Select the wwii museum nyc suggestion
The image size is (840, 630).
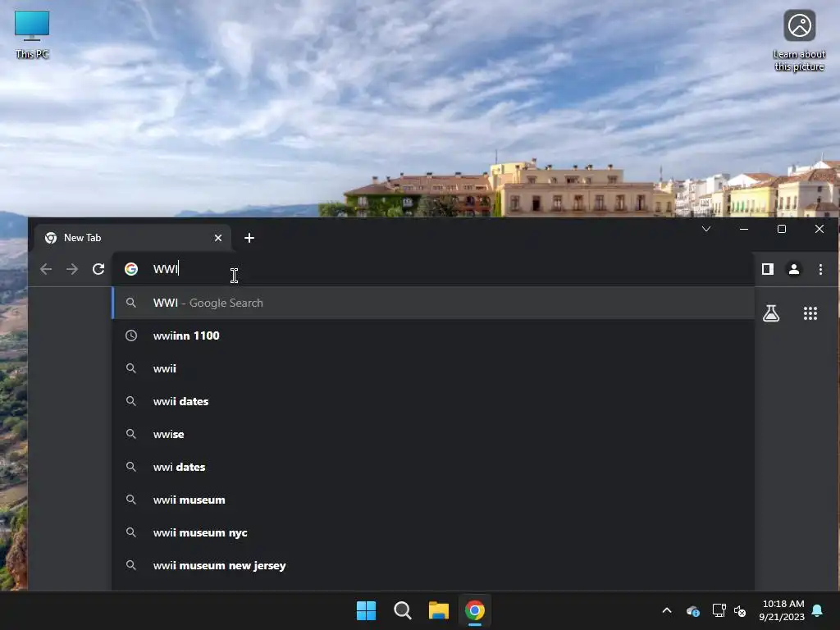tap(433, 532)
